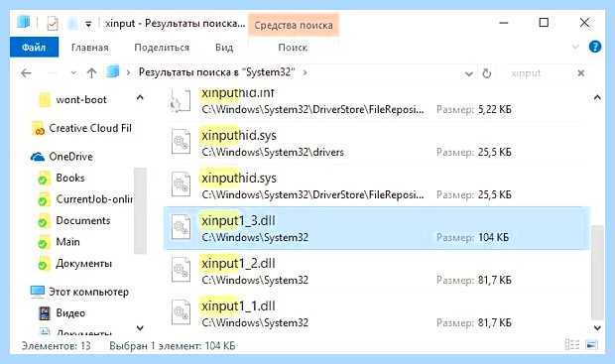The height and width of the screenshot is (364, 615).
Task: Click the Properties quick access icon
Action: 53,24
